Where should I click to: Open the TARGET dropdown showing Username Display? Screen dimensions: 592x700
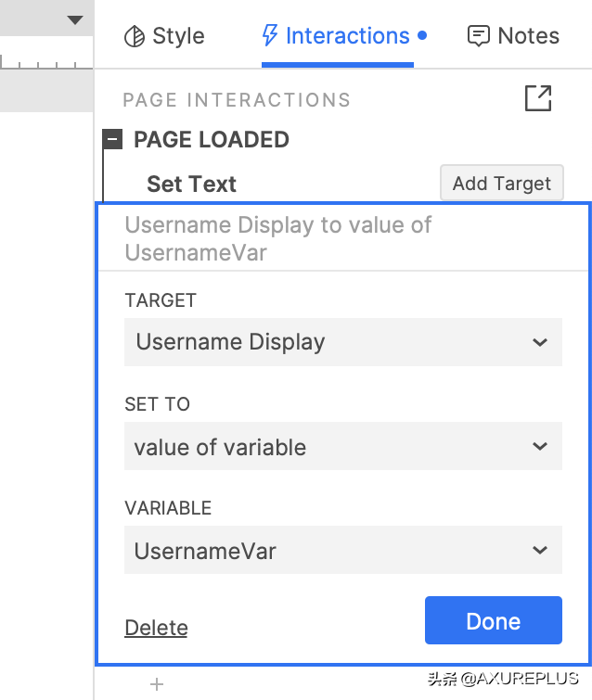point(342,342)
